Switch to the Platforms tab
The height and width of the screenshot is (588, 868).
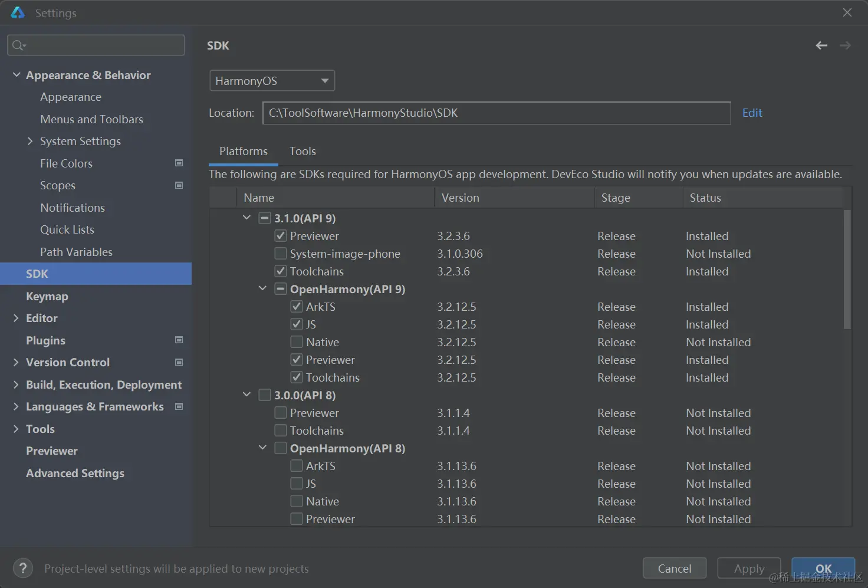click(244, 151)
